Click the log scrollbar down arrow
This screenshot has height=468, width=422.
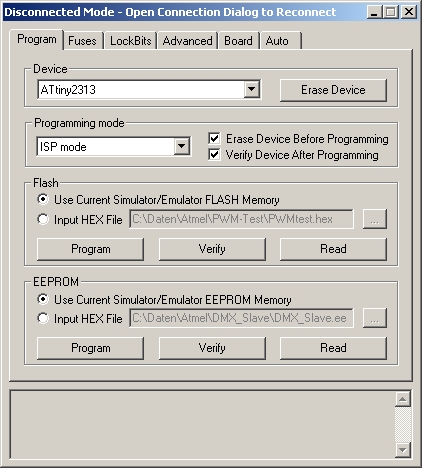403,450
